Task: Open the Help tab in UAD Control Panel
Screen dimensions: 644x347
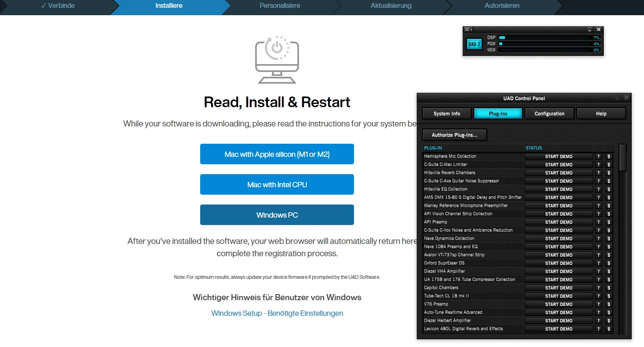Action: 601,114
